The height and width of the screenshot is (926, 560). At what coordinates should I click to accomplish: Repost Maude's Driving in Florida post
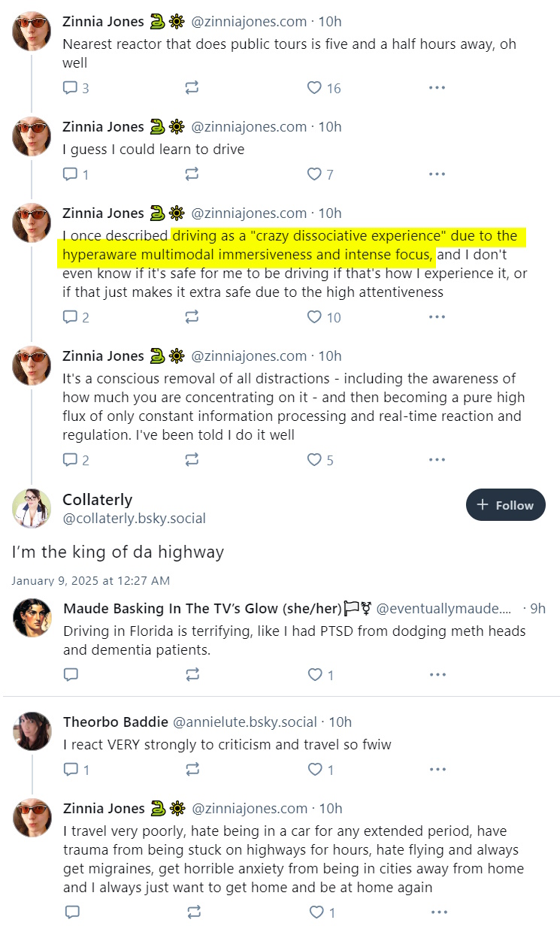pyautogui.click(x=192, y=675)
